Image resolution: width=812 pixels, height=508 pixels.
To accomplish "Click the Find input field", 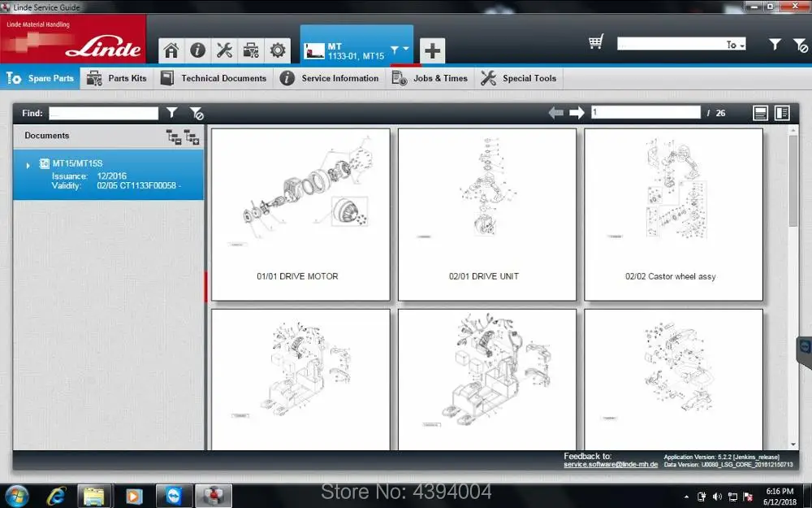I will point(104,113).
